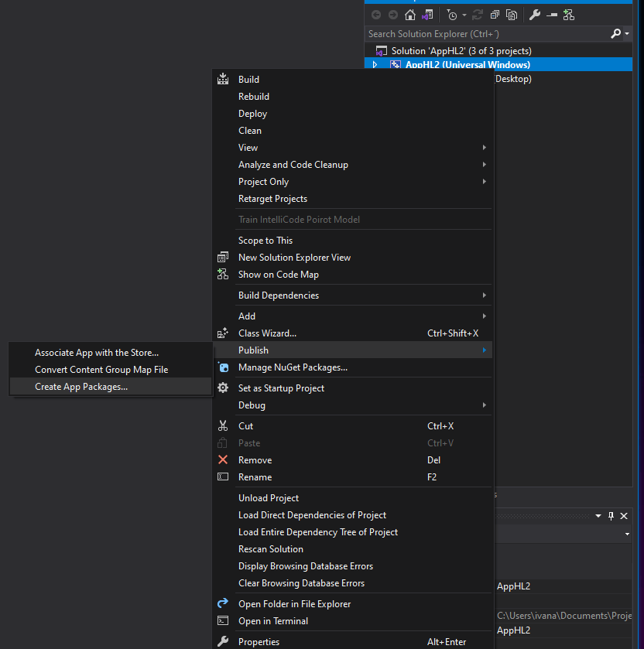The height and width of the screenshot is (649, 644).
Task: Select Create App Packages... from submenu
Action: click(x=81, y=387)
